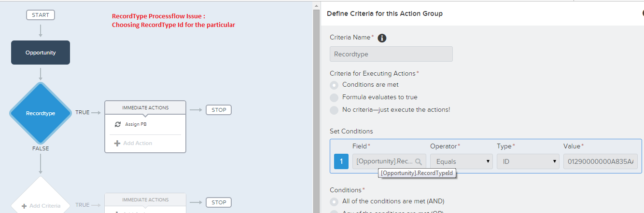644x213 pixels.
Task: Click the Assign PB update record icon
Action: (x=118, y=124)
